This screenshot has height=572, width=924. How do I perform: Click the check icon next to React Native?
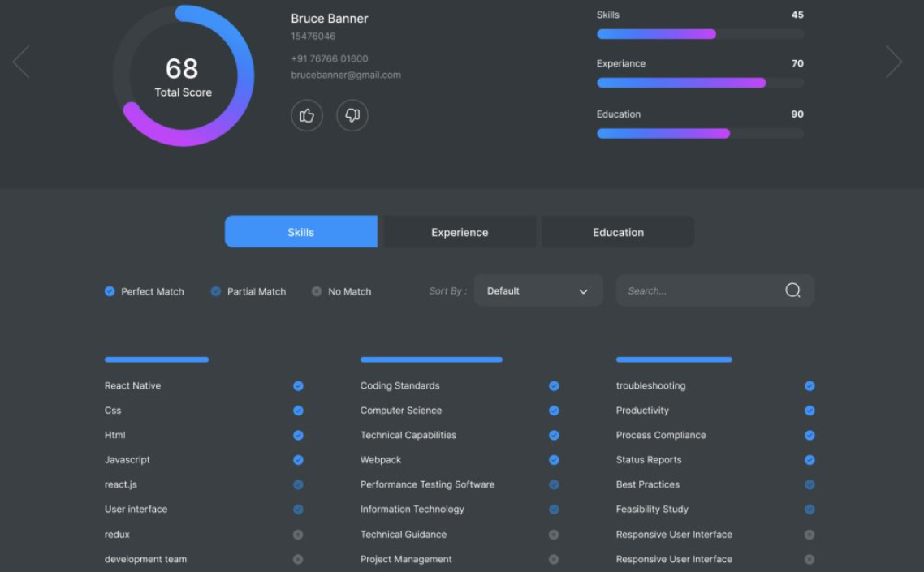point(298,386)
